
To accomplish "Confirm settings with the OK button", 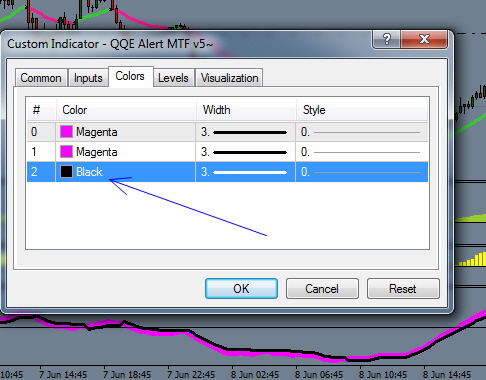I will [x=241, y=289].
